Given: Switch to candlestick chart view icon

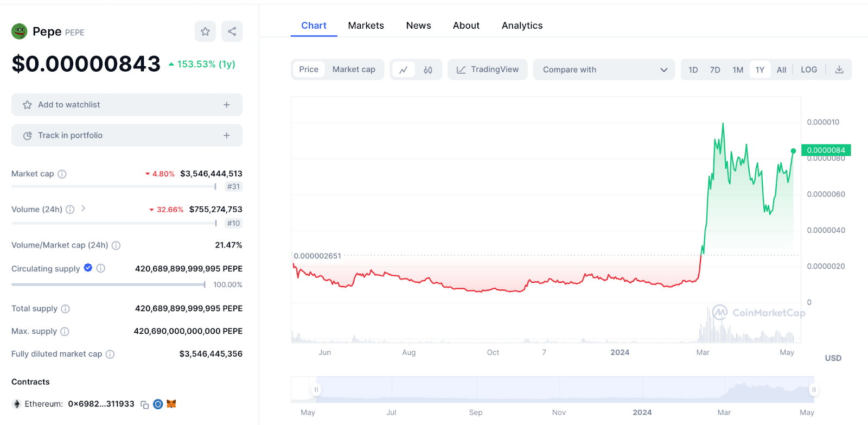Looking at the screenshot, I should [x=428, y=69].
